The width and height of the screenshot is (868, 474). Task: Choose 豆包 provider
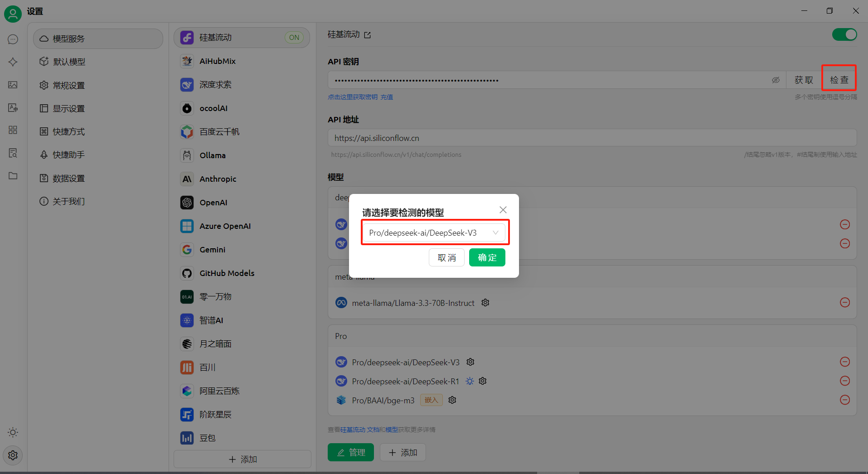[x=242, y=438]
